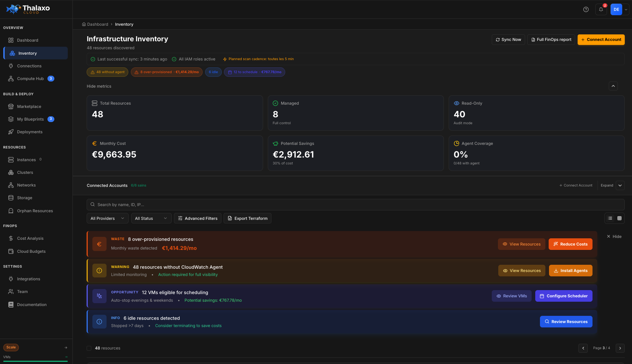Open Advanced Filters
Image resolution: width=632 pixels, height=364 pixels.
click(197, 218)
